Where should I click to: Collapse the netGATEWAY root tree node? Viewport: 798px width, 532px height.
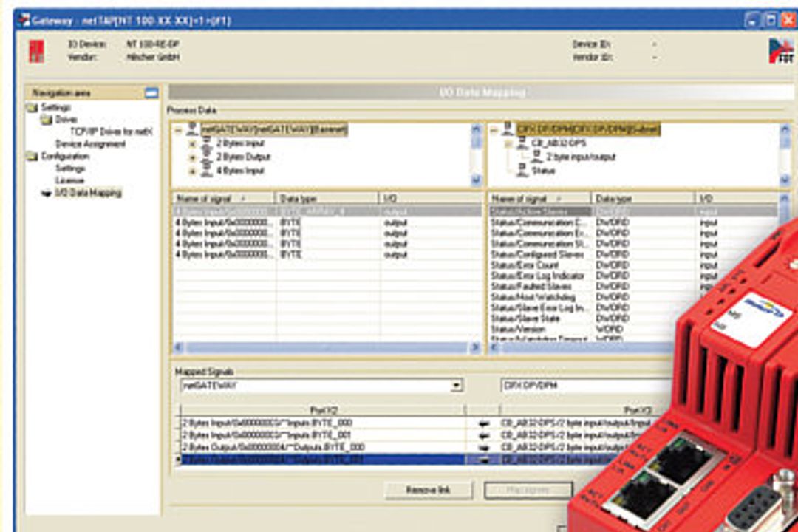click(x=178, y=131)
